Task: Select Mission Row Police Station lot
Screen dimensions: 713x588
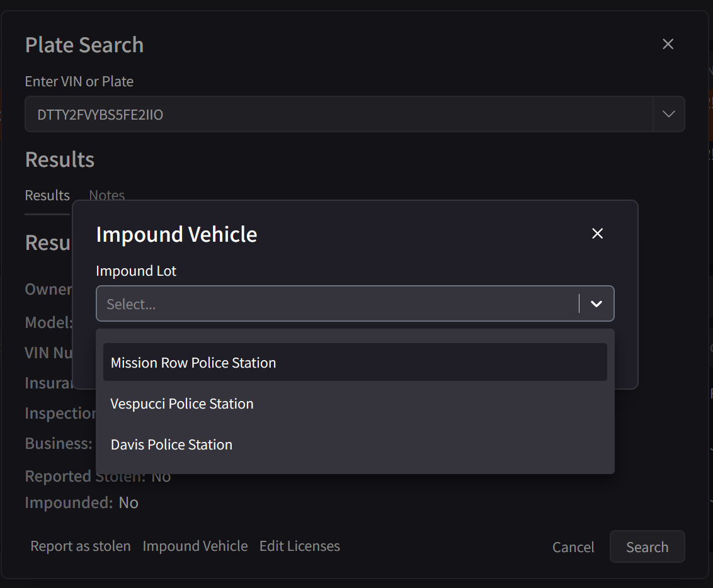Action: 193,362
